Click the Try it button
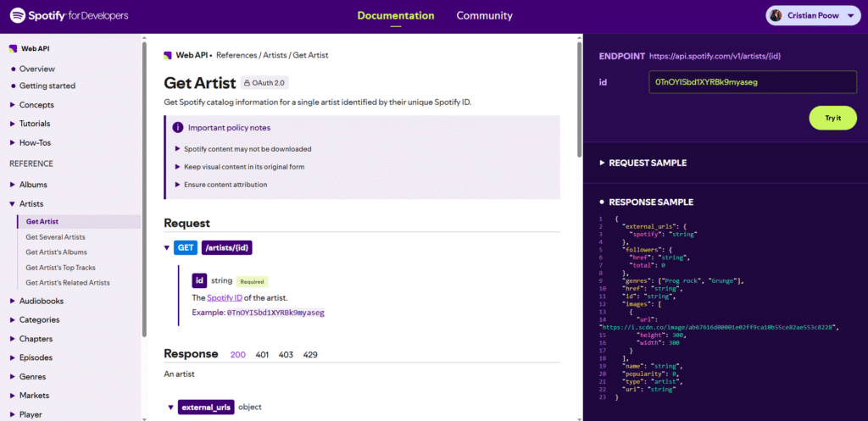The height and width of the screenshot is (421, 868). (832, 119)
